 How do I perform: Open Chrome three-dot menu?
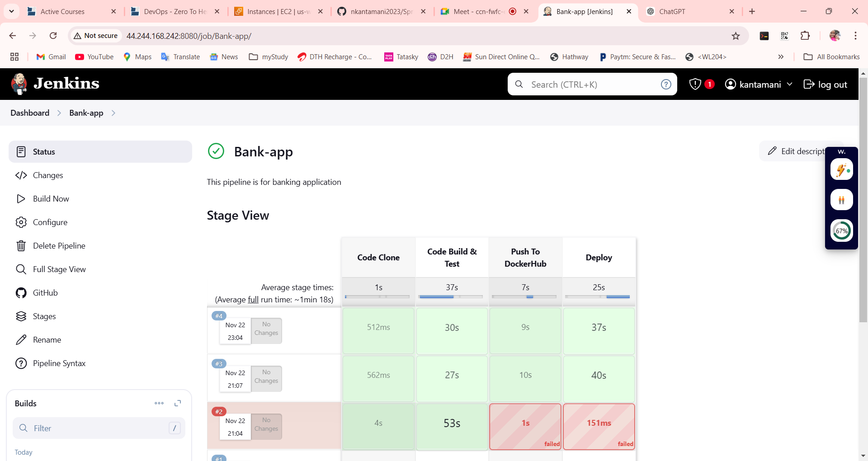pos(855,36)
